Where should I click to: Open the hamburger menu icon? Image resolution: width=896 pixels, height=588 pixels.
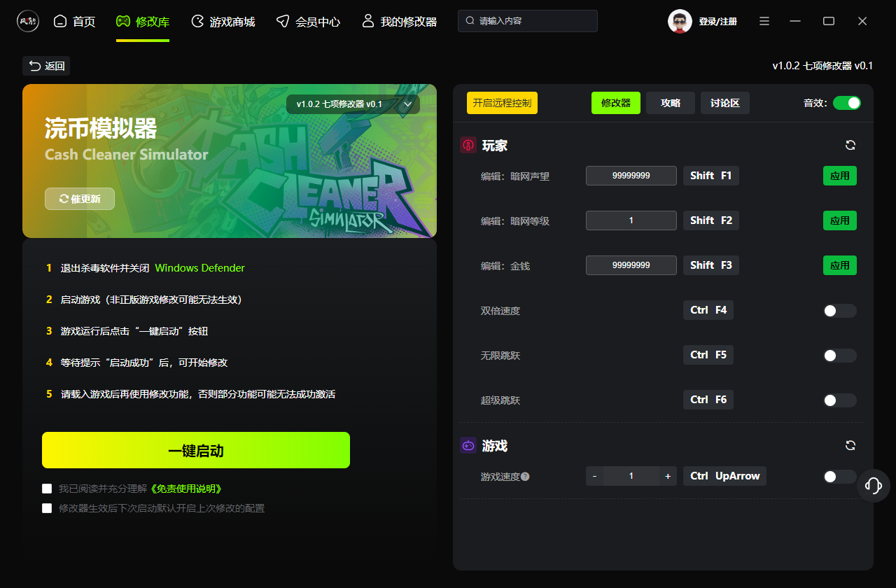point(765,21)
